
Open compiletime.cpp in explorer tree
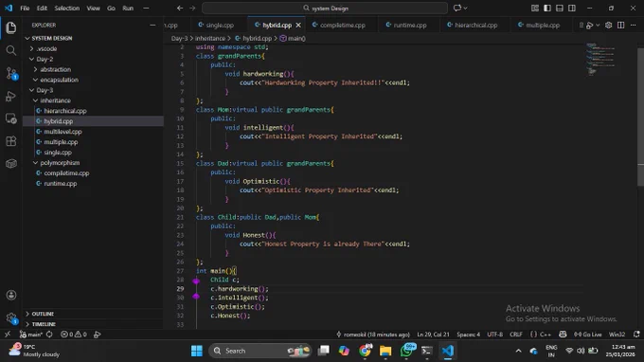[x=66, y=173]
